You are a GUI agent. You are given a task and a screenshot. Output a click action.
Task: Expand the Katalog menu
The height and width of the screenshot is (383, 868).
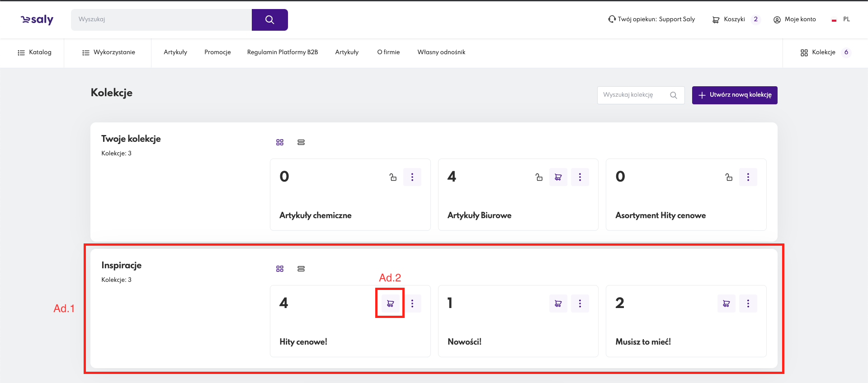click(34, 52)
